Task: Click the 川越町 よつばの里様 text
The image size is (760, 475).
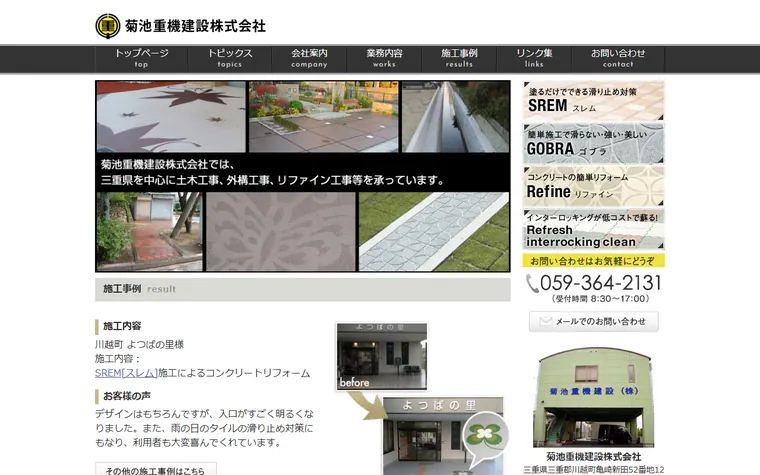Action: pos(140,345)
